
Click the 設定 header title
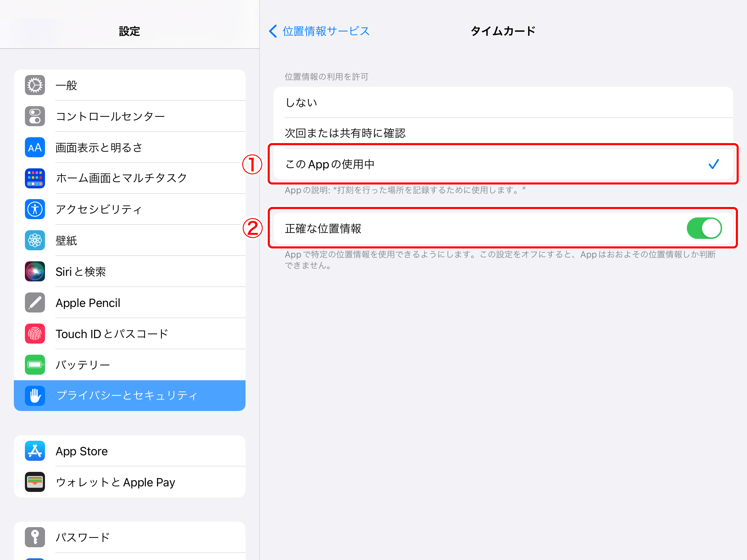click(129, 31)
